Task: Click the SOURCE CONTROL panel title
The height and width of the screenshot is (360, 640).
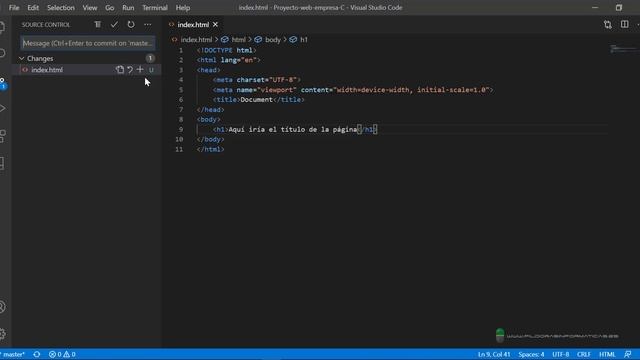Action: tap(46, 24)
